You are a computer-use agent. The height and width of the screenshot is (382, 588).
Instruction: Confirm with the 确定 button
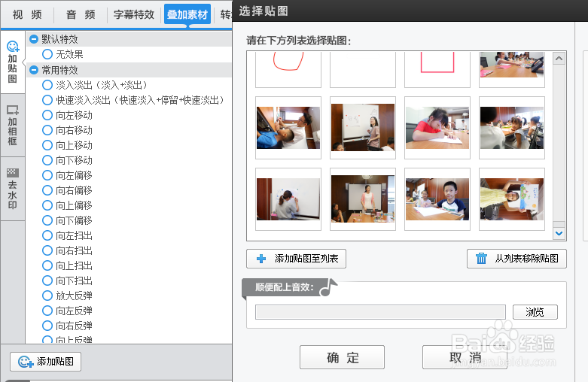tap(342, 357)
